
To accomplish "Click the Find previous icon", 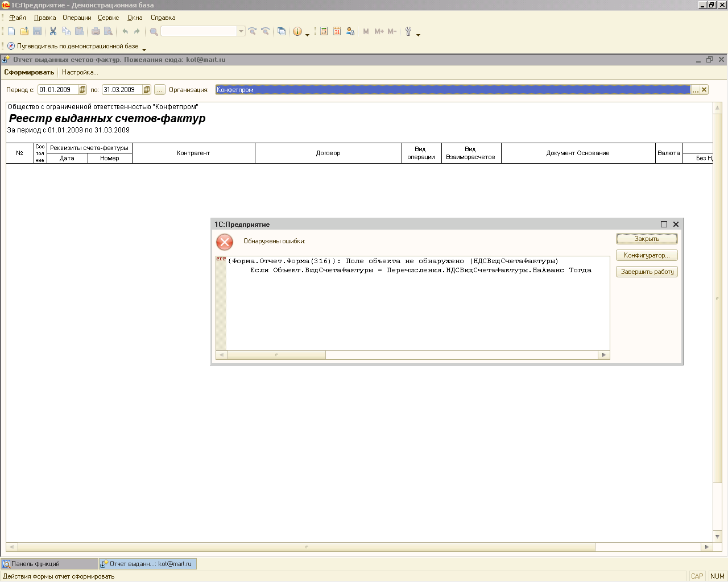I will coord(265,31).
